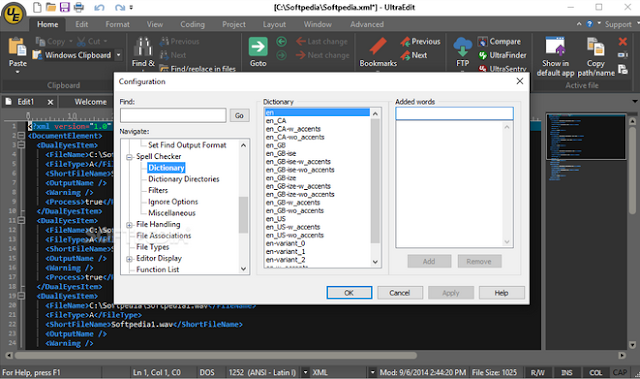Click Cancel in the Configuration dialog

coord(400,293)
